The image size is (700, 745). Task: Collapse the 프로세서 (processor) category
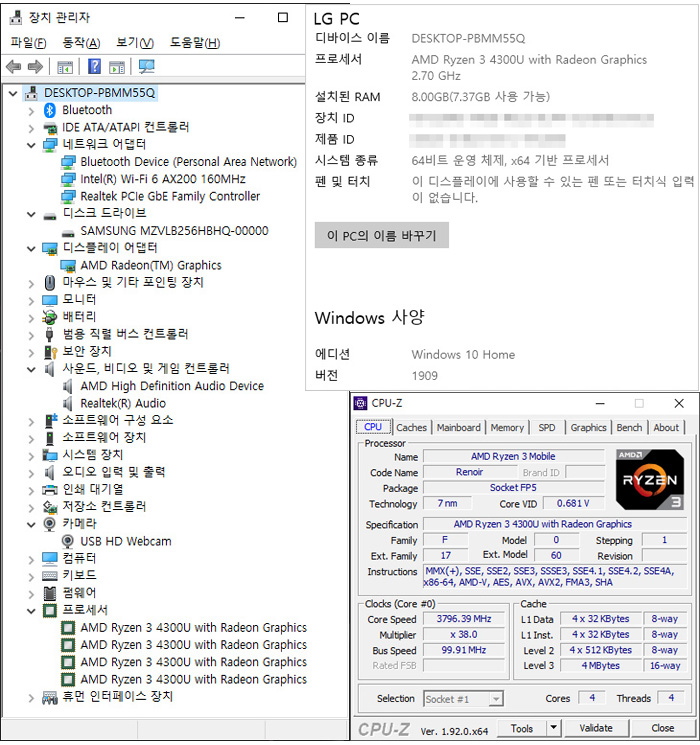click(31, 610)
